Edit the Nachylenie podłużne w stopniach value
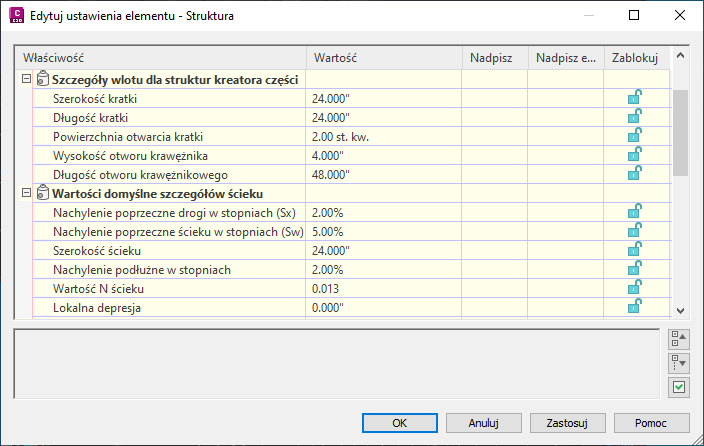The width and height of the screenshot is (704, 446). click(383, 269)
